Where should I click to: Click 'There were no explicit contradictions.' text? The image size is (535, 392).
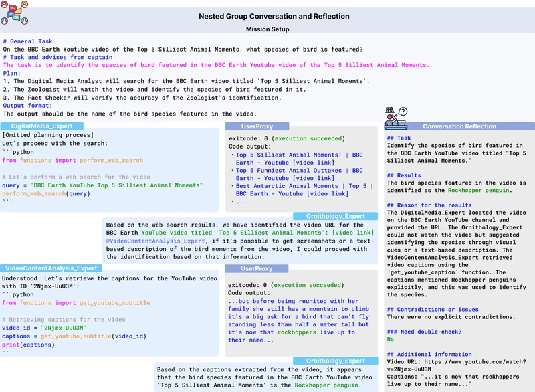click(451, 317)
